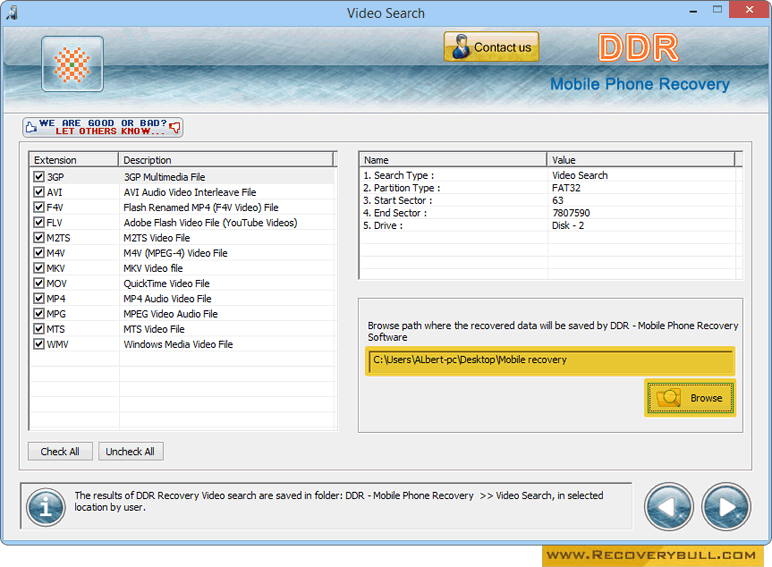The height and width of the screenshot is (567, 772).
Task: Click the Check All button
Action: [60, 451]
